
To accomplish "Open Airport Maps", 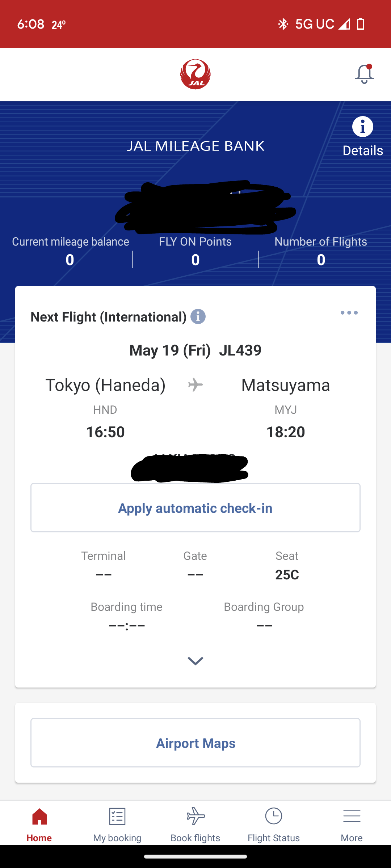I will click(x=195, y=743).
